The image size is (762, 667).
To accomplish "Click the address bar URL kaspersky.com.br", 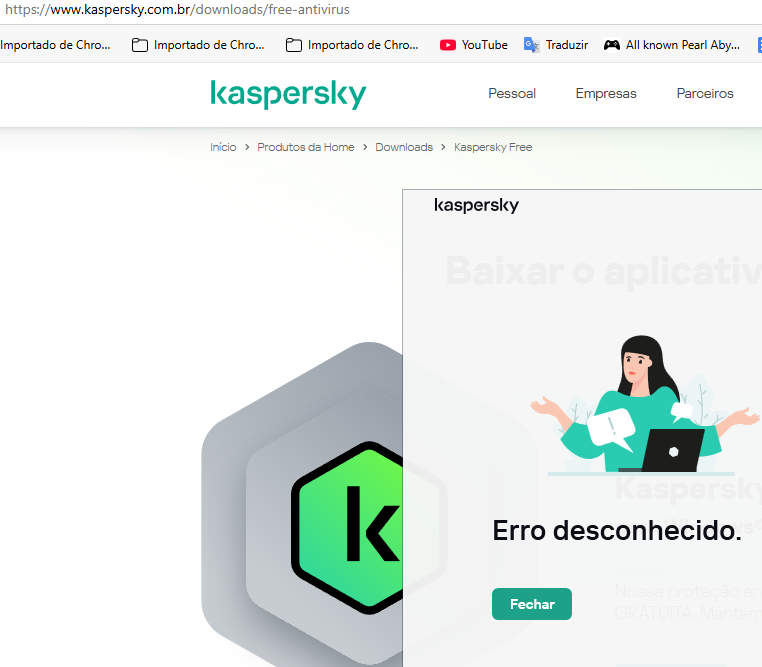I will point(177,10).
